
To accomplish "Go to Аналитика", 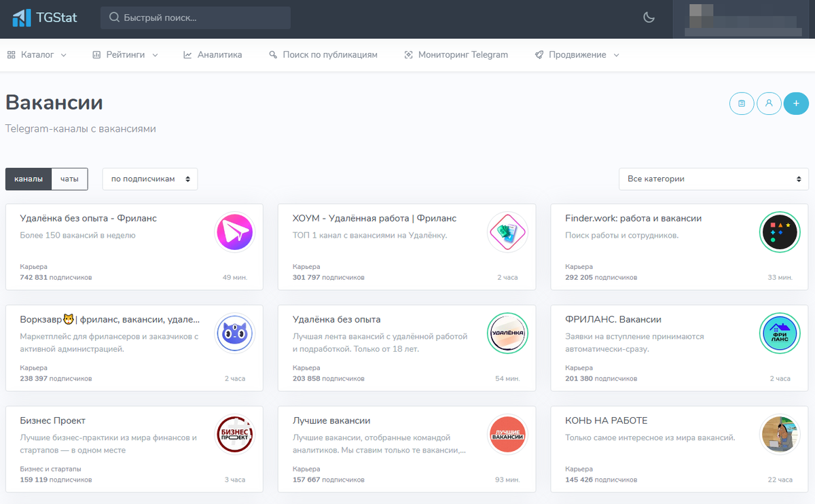I will 213,55.
